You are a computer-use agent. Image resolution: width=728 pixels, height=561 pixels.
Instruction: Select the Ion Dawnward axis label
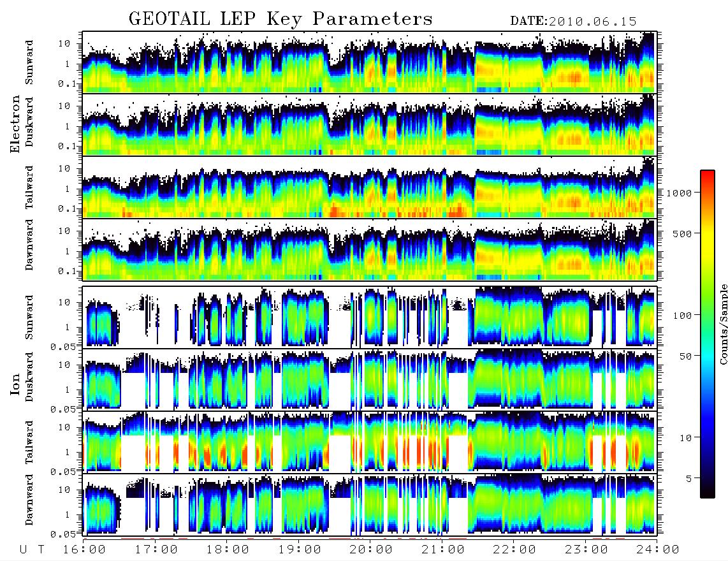29,500
